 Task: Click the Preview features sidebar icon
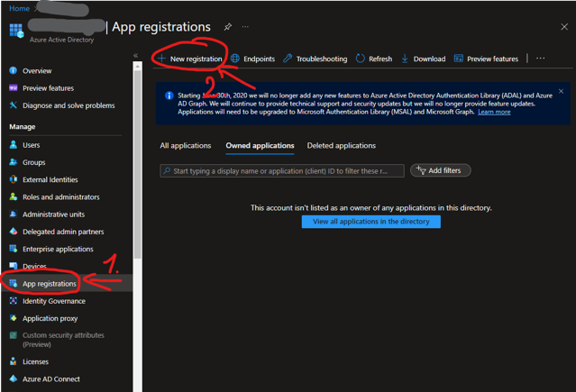point(14,87)
